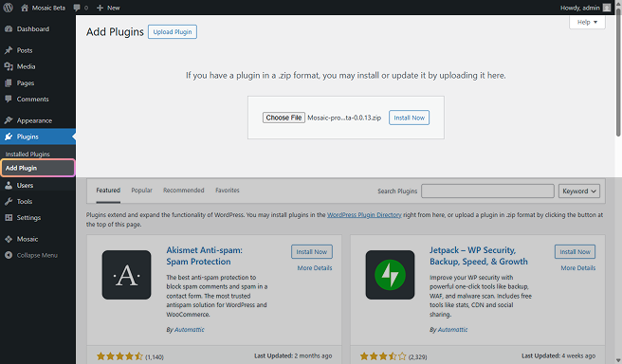
Task: Install the Akismet Anti-spam plugin
Action: point(312,252)
